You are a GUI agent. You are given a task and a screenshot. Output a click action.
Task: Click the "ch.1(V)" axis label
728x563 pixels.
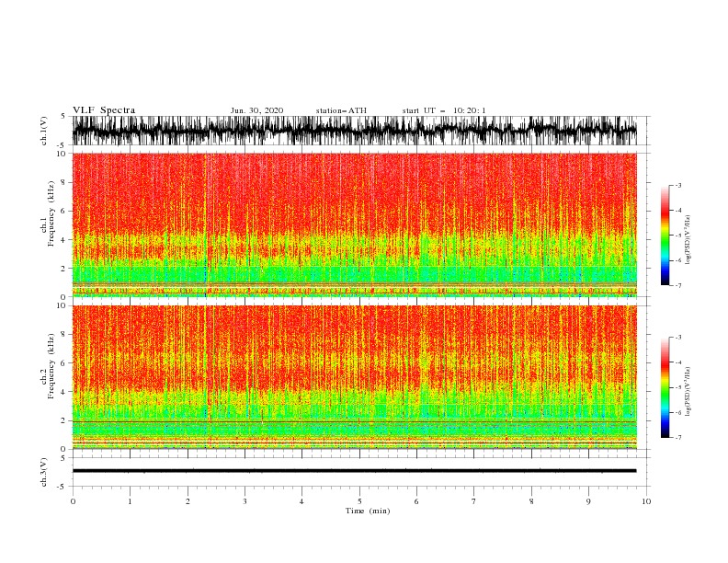[x=44, y=131]
